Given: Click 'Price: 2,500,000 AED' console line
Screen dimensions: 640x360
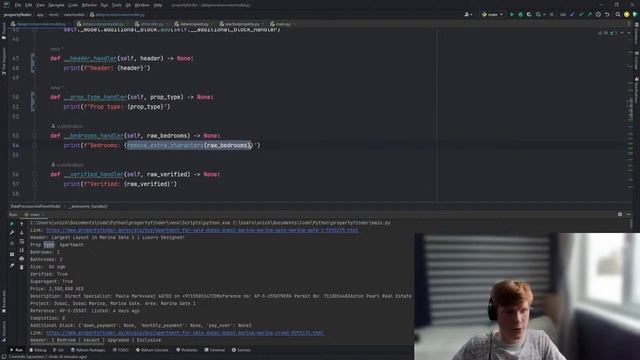Looking at the screenshot, I should (x=57, y=289).
